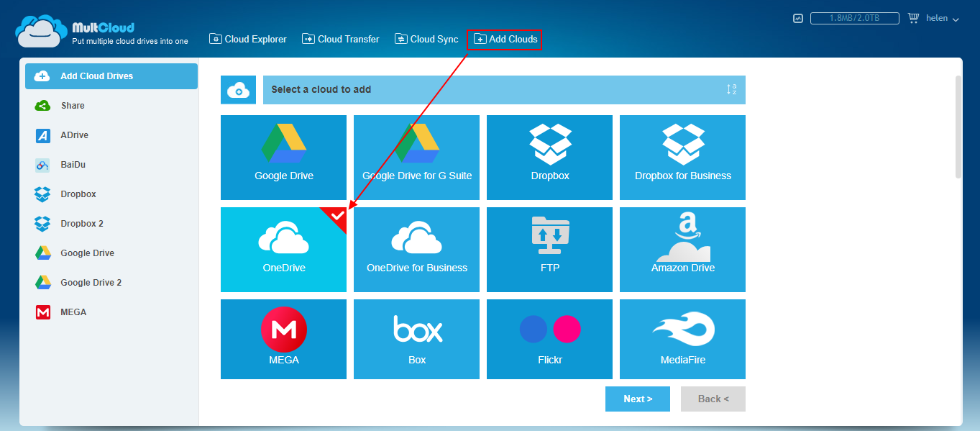
Task: Sort clouds alphabetically with a-z icon
Action: (731, 90)
